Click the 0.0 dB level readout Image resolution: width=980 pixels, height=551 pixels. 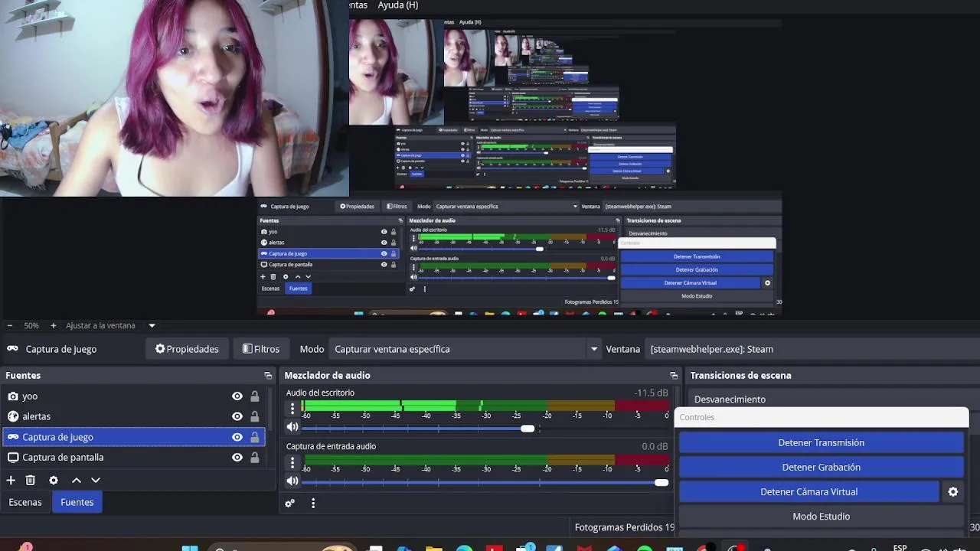[x=655, y=447]
